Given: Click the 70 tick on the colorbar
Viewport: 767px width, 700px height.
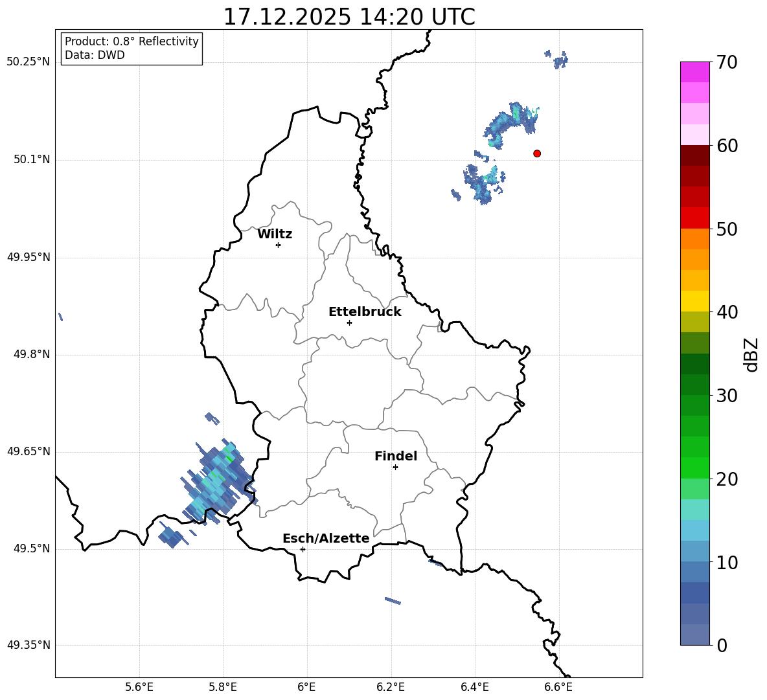Looking at the screenshot, I should click(x=727, y=62).
